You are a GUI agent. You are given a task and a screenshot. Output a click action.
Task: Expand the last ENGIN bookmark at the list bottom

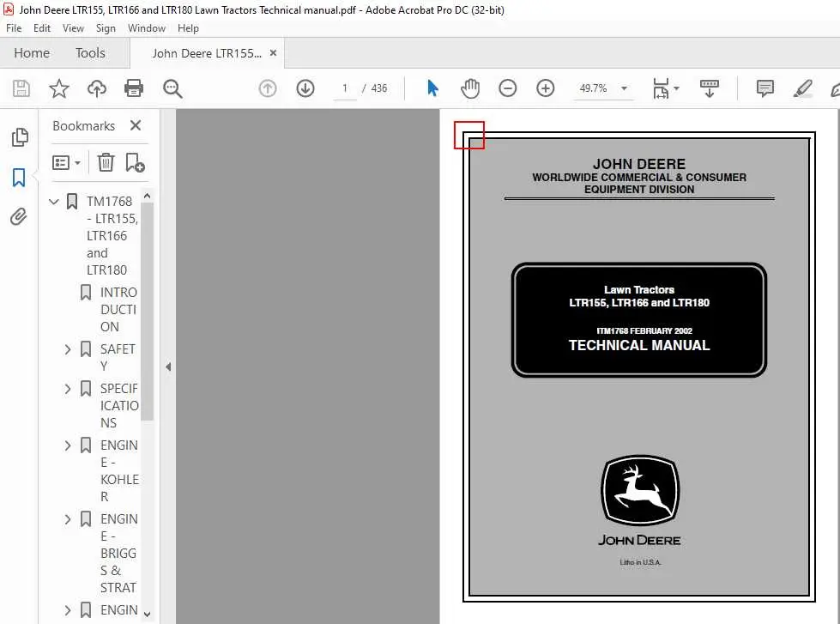68,610
